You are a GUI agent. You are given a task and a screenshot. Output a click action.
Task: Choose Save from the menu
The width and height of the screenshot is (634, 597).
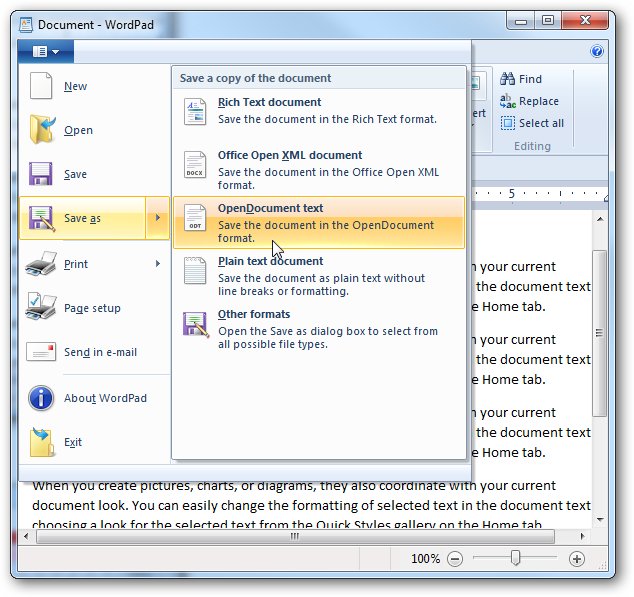tap(95, 174)
